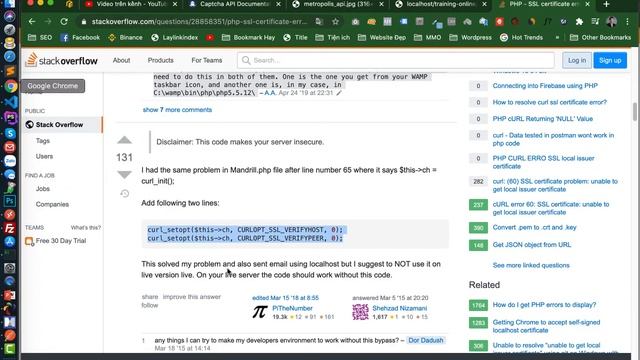640x360 pixels.
Task: Focus the Stack Overflow search field
Action: coord(396,60)
